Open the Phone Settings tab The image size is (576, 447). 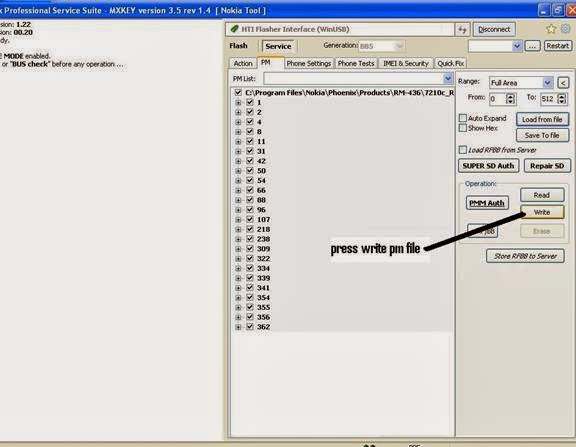click(x=309, y=64)
